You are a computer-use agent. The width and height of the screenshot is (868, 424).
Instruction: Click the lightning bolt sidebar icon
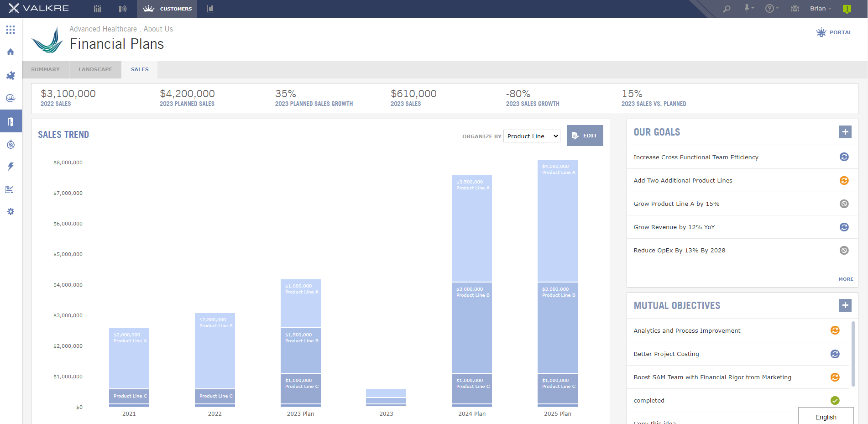click(10, 167)
